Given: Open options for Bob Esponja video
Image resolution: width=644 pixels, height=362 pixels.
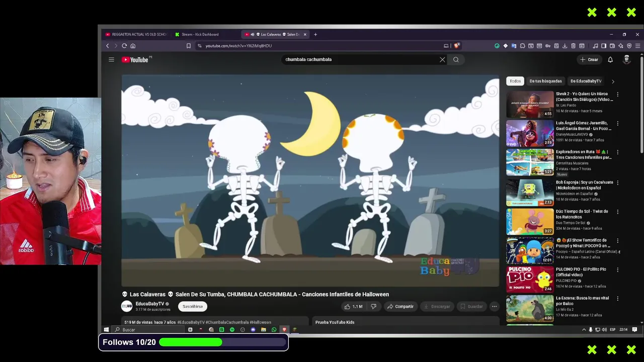Looking at the screenshot, I should coord(617,183).
